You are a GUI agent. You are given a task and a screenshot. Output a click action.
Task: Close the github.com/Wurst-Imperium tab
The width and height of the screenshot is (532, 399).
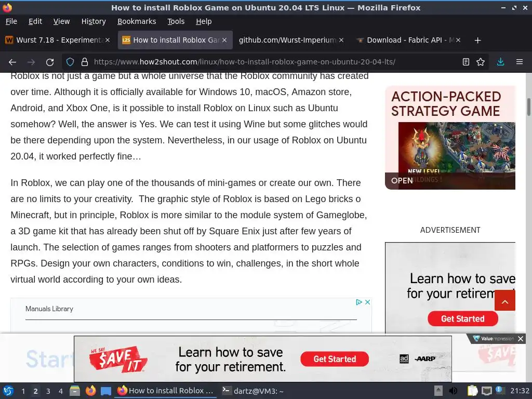pyautogui.click(x=341, y=40)
